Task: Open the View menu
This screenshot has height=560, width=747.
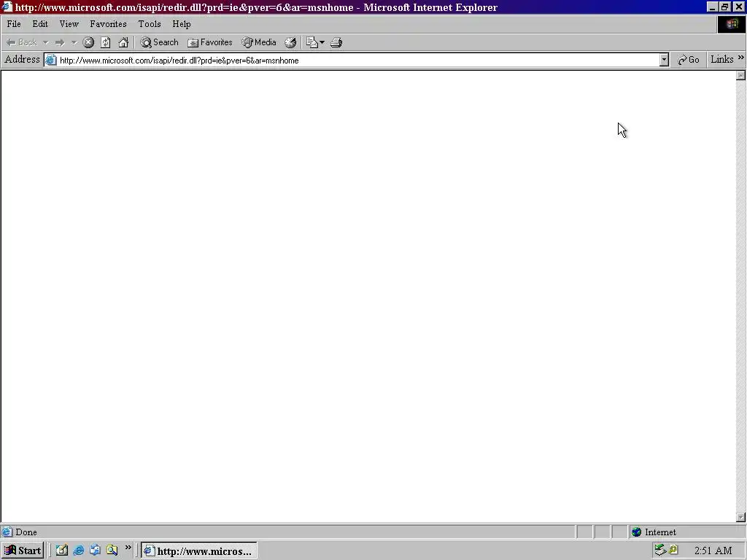Action: pos(69,24)
